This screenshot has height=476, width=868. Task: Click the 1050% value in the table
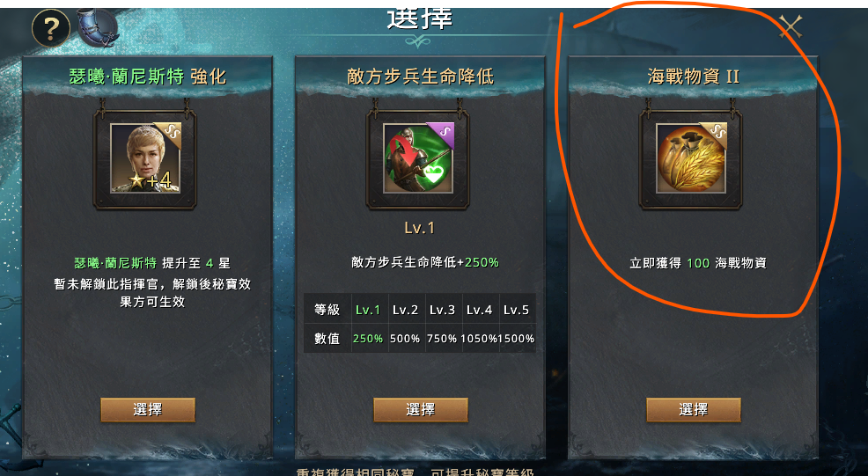coord(479,338)
